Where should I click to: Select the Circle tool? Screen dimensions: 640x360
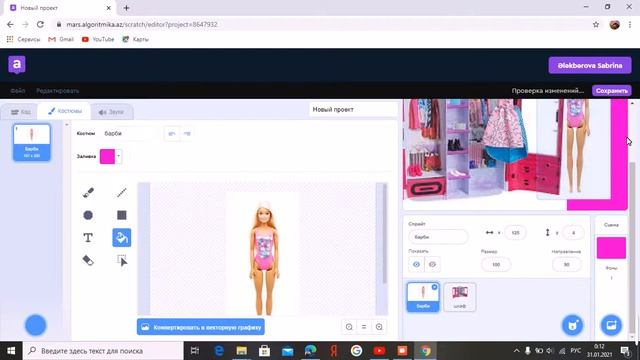click(88, 215)
